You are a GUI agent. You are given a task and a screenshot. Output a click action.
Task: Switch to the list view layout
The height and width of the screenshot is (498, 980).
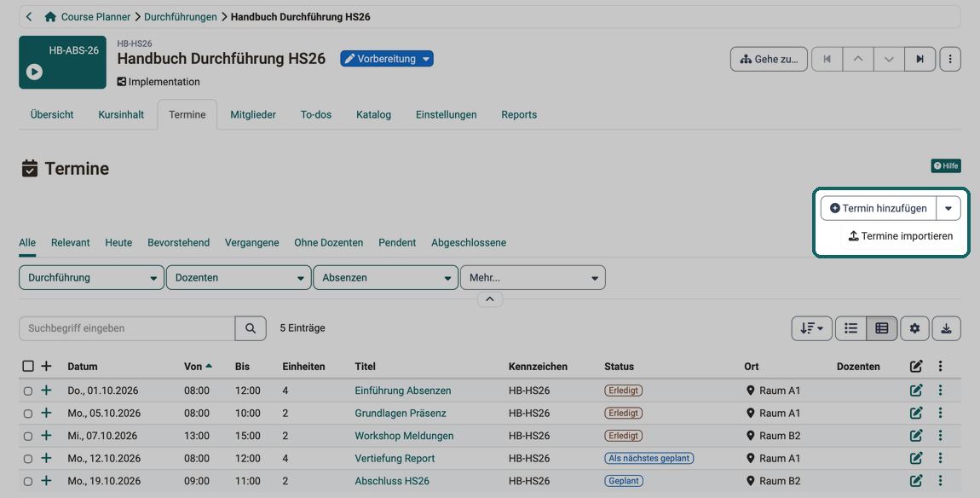850,328
